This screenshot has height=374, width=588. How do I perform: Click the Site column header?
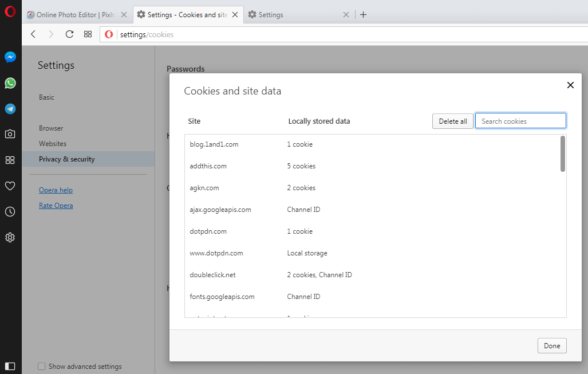194,121
